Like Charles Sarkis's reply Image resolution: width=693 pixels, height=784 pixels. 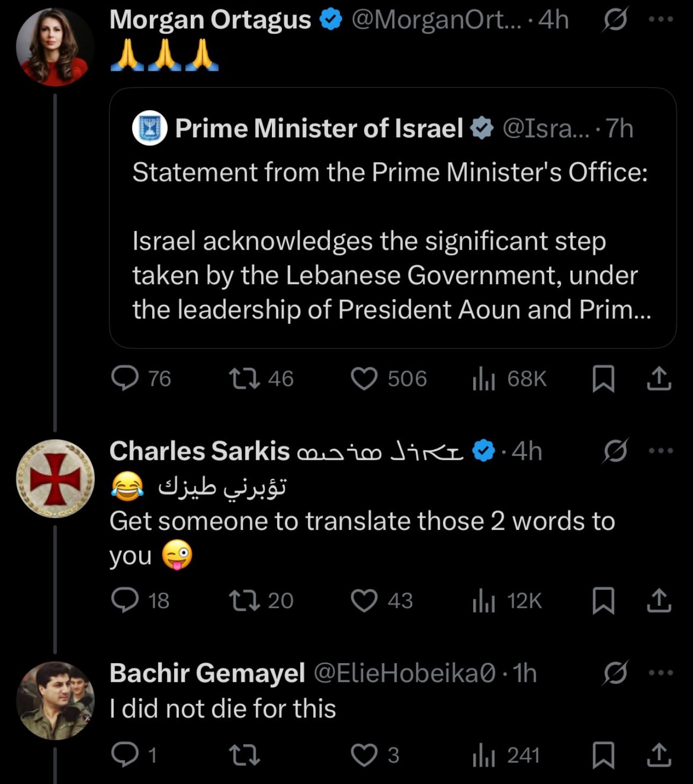tap(364, 600)
